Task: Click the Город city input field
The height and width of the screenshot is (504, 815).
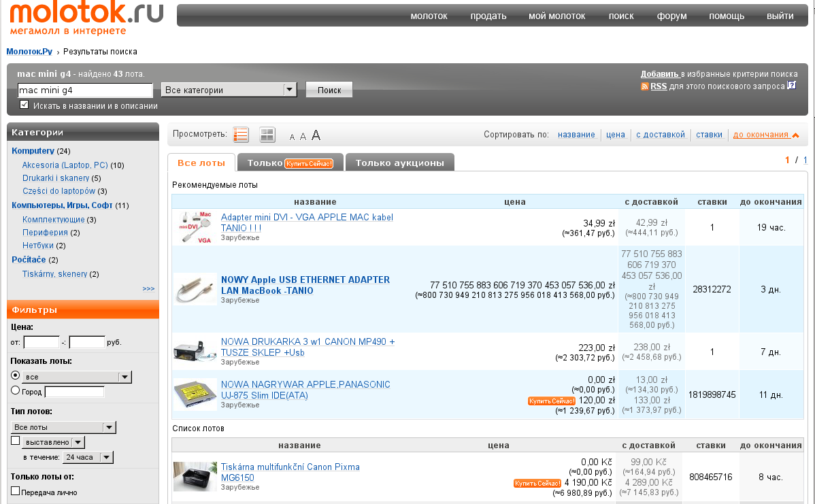Action: coord(74,392)
